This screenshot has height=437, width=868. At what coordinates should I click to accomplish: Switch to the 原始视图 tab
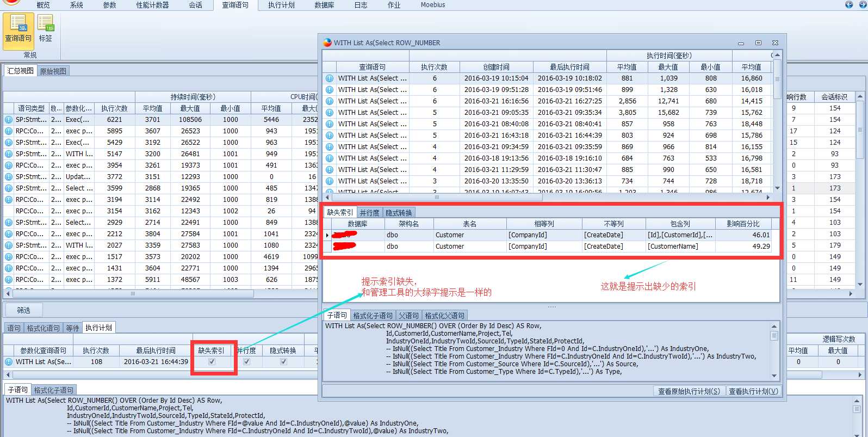[x=53, y=71]
